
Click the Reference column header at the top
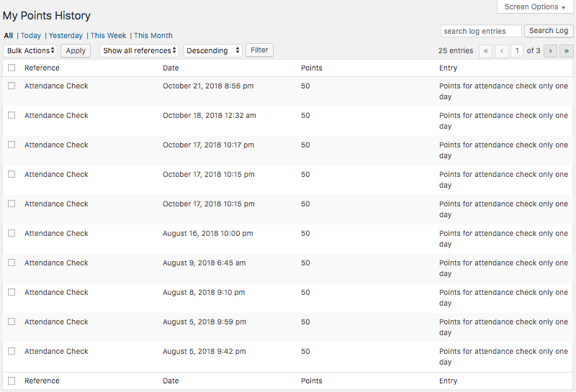tap(42, 68)
